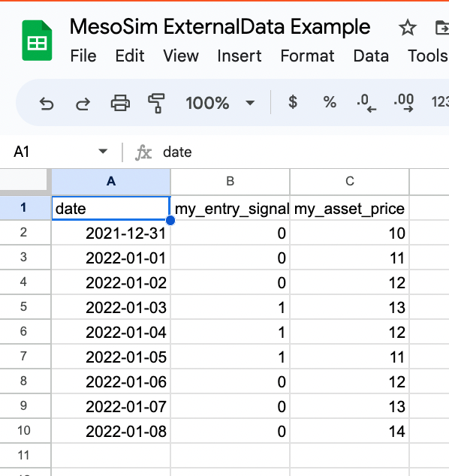The height and width of the screenshot is (476, 449).
Task: Select row 1 header
Action: [26, 208]
